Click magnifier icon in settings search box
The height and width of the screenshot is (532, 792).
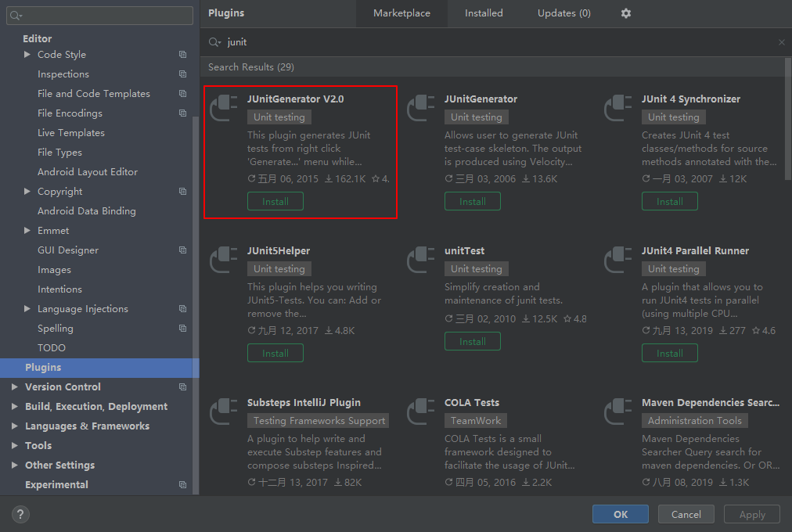point(16,16)
